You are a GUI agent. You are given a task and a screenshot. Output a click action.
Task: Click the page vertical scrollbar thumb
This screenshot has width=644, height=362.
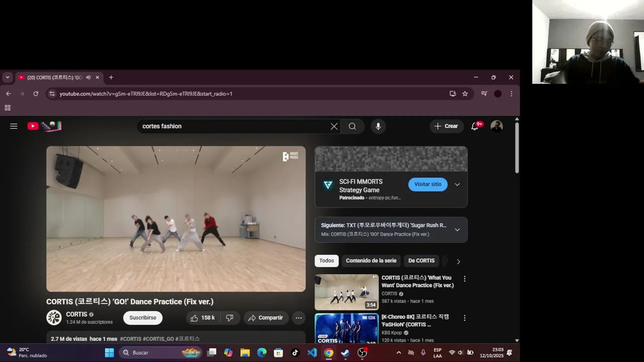click(x=517, y=147)
